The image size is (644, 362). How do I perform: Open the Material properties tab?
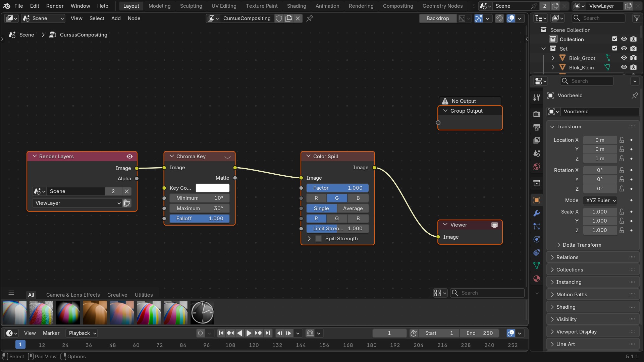coord(537,279)
